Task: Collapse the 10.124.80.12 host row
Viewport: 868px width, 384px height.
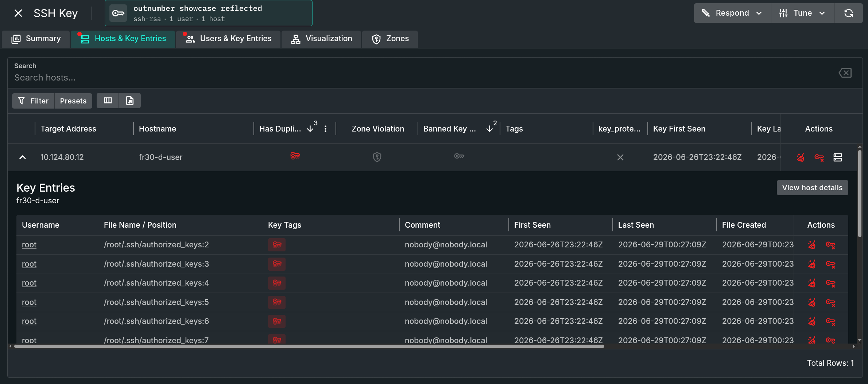Action: pyautogui.click(x=23, y=157)
